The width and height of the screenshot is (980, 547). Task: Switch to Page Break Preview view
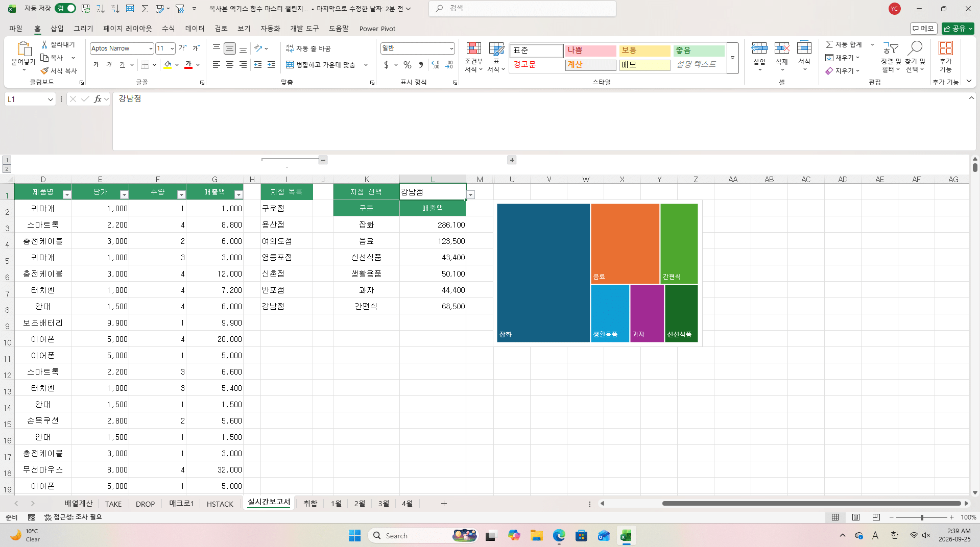coord(876,517)
